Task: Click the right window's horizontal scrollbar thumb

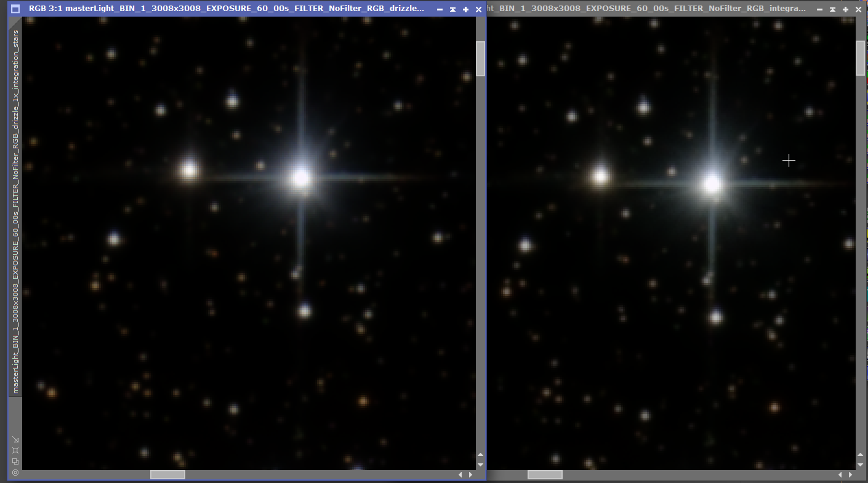Action: (x=545, y=475)
